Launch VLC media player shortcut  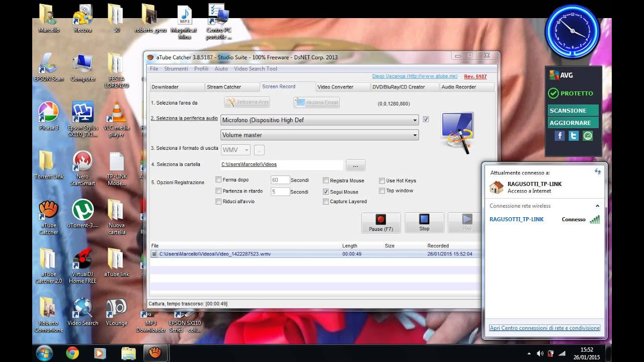coord(116,119)
